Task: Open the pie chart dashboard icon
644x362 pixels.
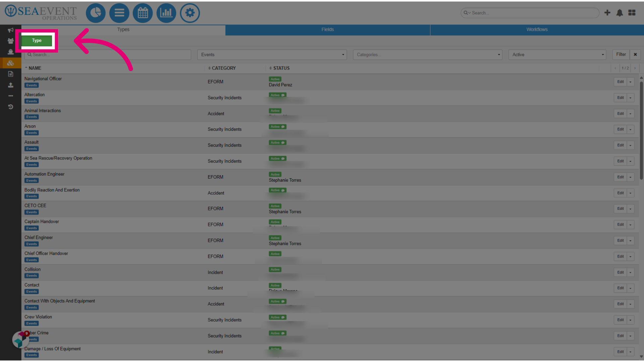Action: 96,13
